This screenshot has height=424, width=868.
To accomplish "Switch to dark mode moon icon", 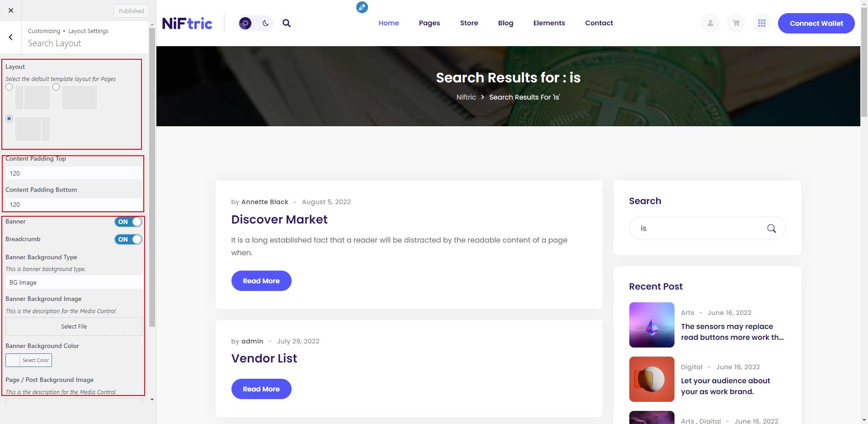I will (265, 23).
